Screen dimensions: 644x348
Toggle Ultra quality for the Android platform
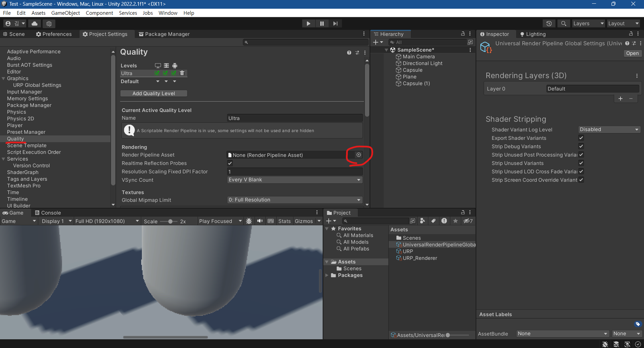pyautogui.click(x=174, y=73)
